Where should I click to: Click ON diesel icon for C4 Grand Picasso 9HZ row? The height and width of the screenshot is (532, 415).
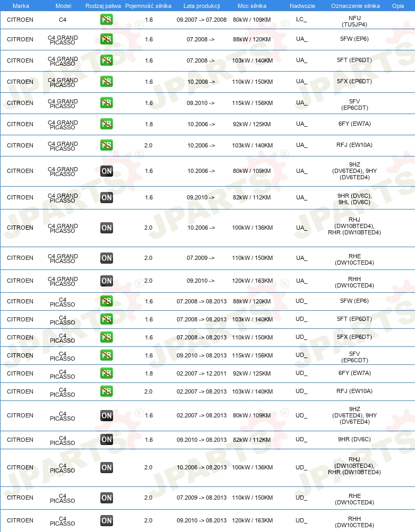tap(107, 171)
